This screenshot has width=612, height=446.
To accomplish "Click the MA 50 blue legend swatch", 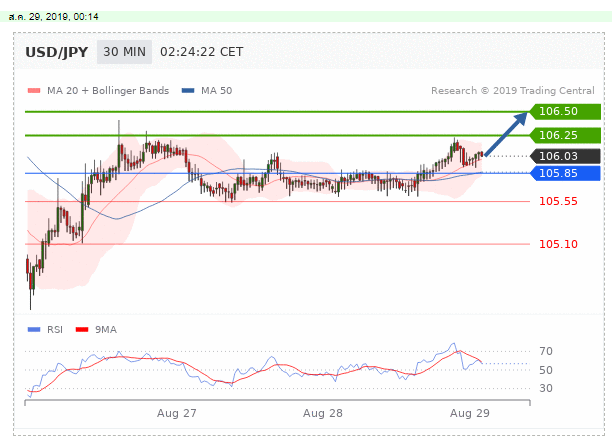I will click(188, 91).
